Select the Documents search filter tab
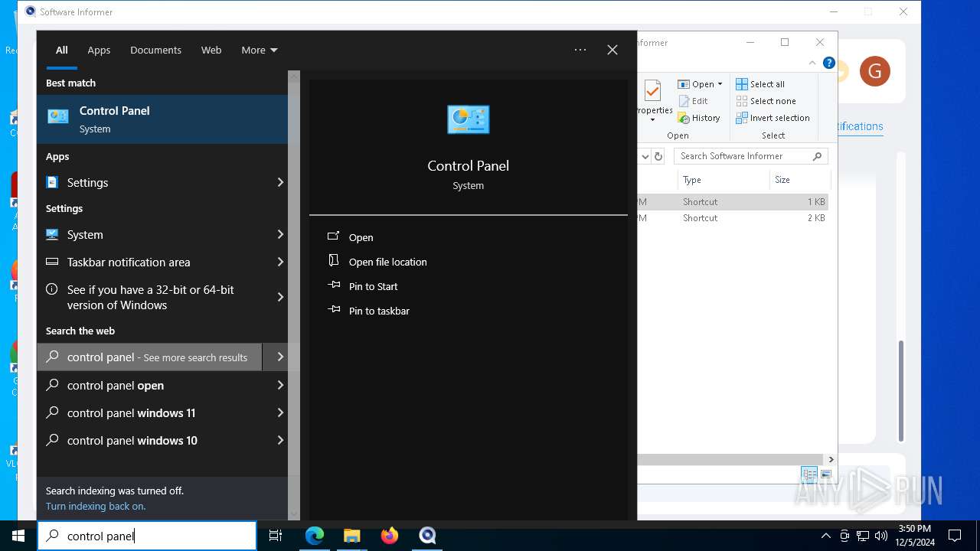The image size is (980, 551). tap(155, 50)
